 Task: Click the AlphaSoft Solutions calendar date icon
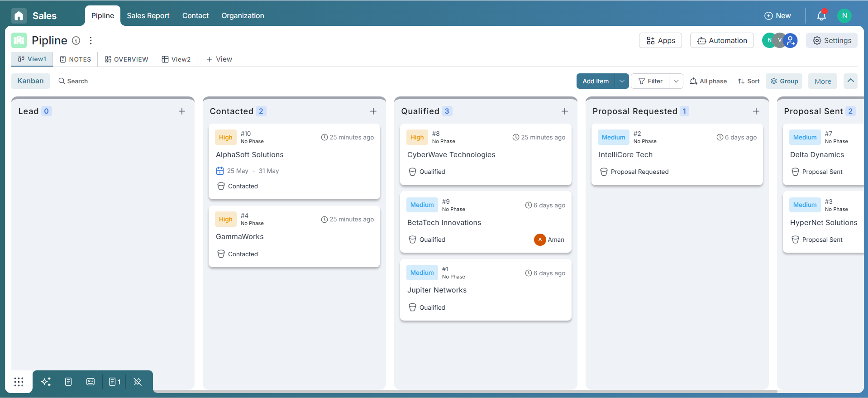point(220,171)
